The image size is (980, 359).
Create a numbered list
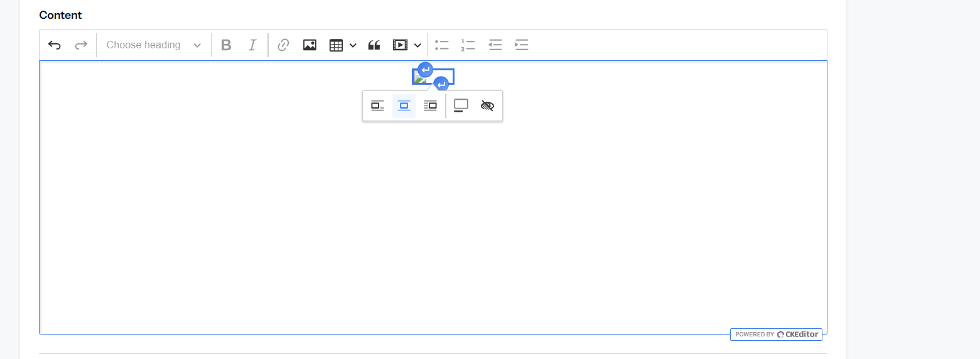point(468,45)
